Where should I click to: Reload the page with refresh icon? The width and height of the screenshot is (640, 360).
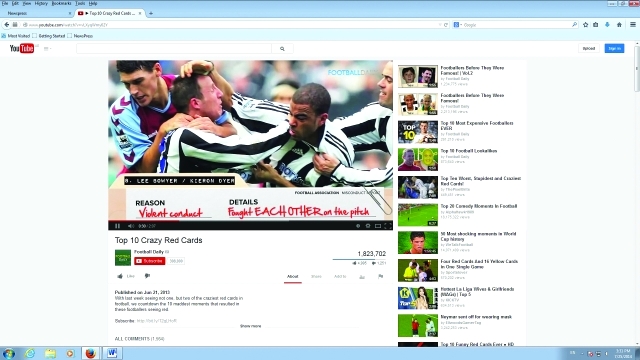tap(446, 24)
